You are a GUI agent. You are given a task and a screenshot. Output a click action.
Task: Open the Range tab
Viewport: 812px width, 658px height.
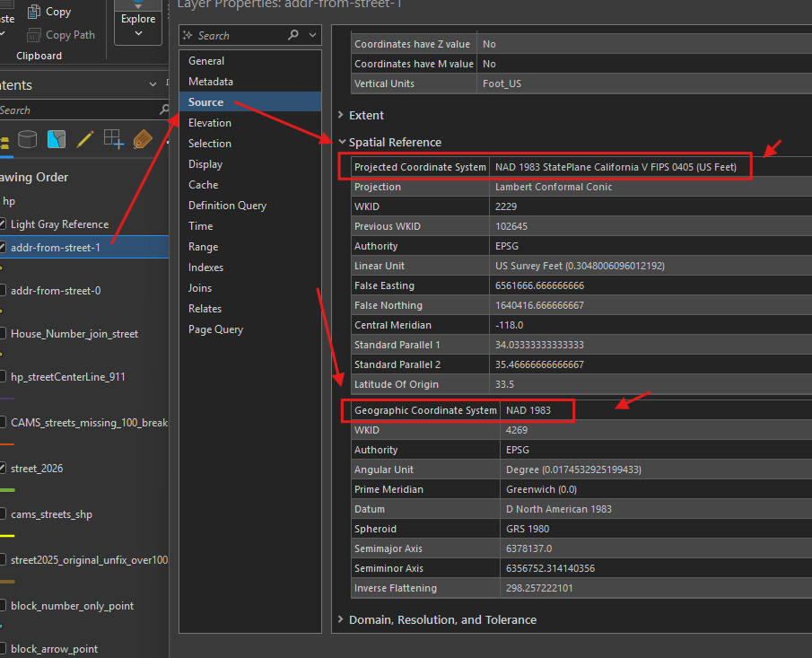(250, 247)
